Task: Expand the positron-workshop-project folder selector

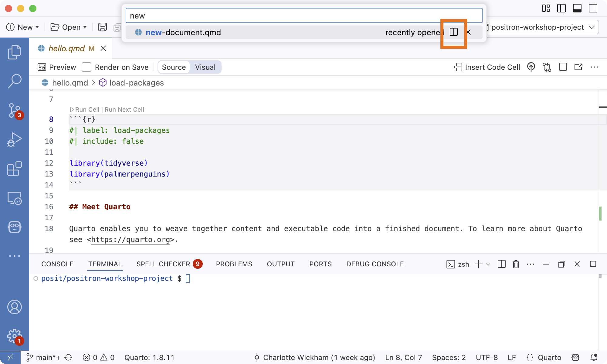Action: coord(542,27)
